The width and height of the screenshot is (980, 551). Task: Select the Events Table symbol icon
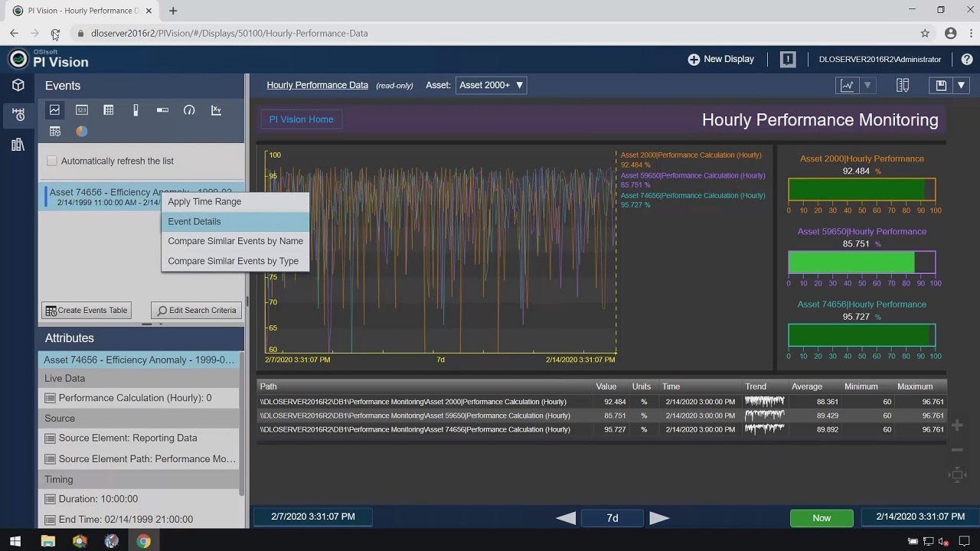pyautogui.click(x=55, y=132)
